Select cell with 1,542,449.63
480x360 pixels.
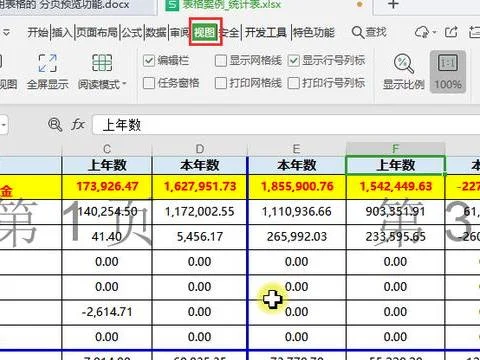point(396,186)
